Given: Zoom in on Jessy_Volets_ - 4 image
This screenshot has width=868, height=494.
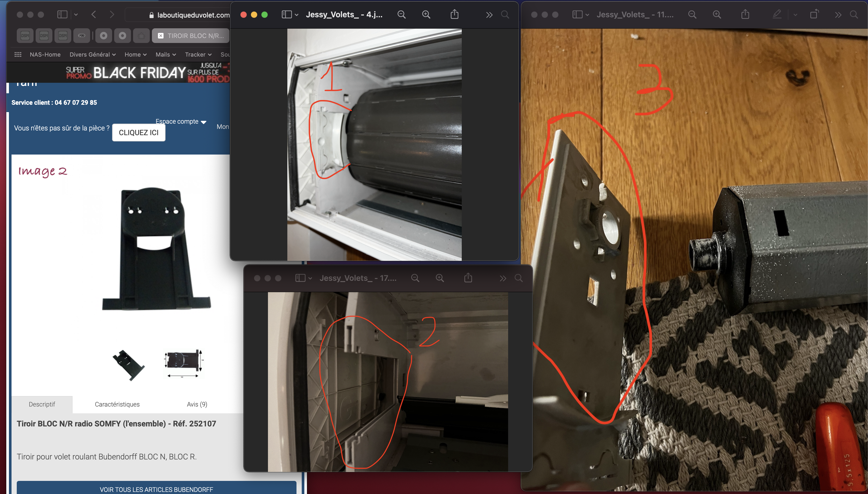Looking at the screenshot, I should [x=426, y=15].
